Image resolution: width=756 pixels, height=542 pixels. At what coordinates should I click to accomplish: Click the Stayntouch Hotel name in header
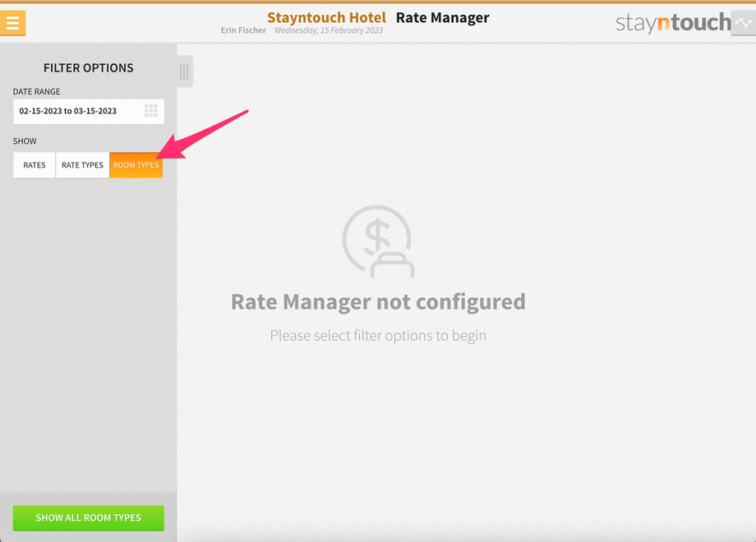pyautogui.click(x=326, y=18)
